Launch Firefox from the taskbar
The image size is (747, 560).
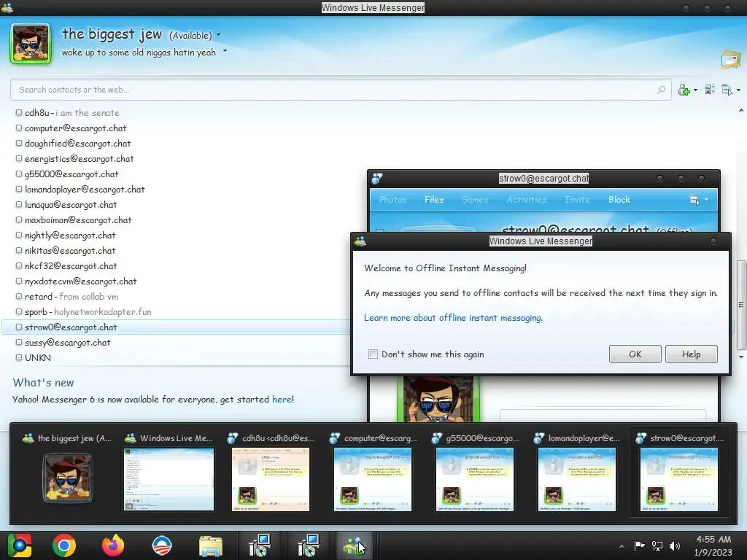point(113,545)
